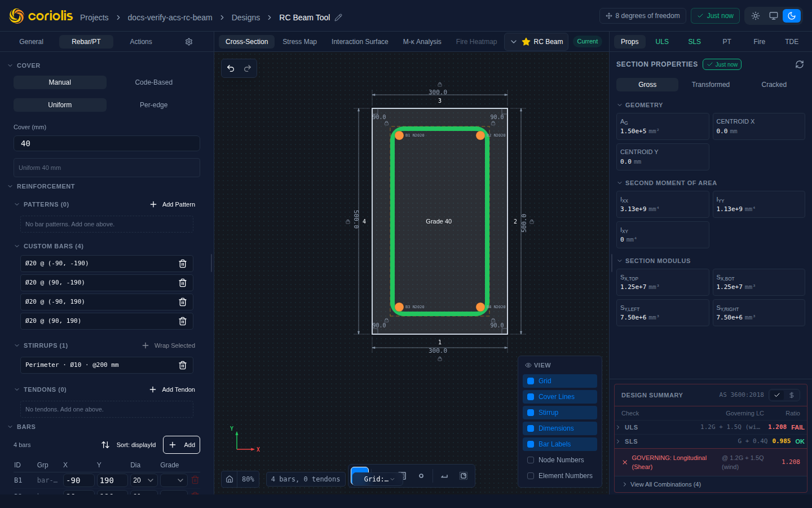Click the sort direction arrows icon
The height and width of the screenshot is (508, 812).
pos(105,445)
